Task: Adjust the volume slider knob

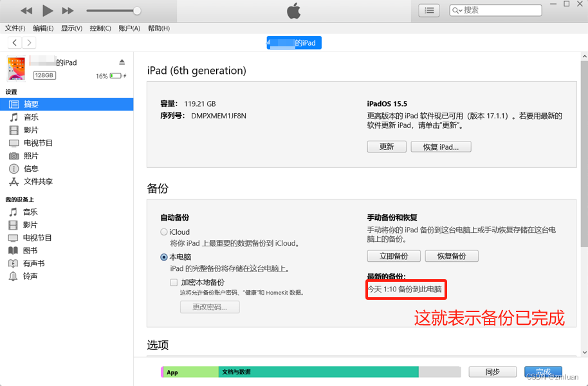Action: [x=137, y=11]
